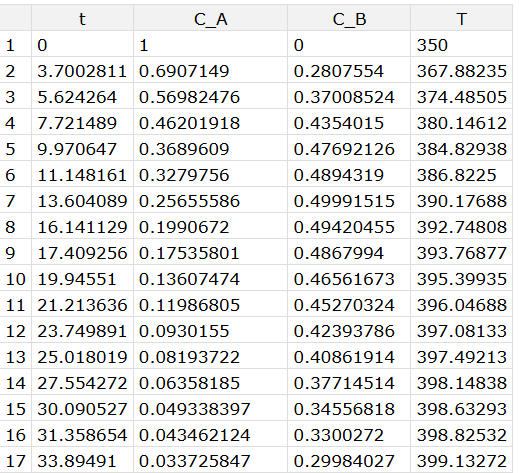Image resolution: width=519 pixels, height=473 pixels.
Task: Click the t cell showing 25.018019
Action: point(82,356)
